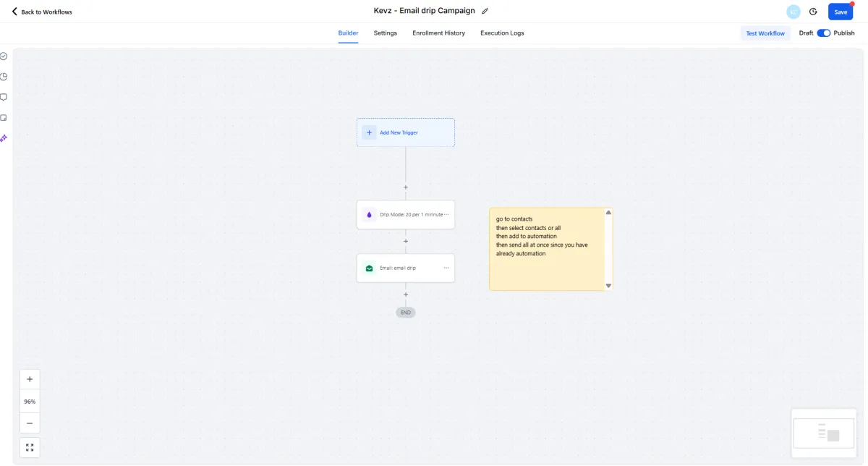Click Test Workflow button
This screenshot has width=868, height=466.
765,33
